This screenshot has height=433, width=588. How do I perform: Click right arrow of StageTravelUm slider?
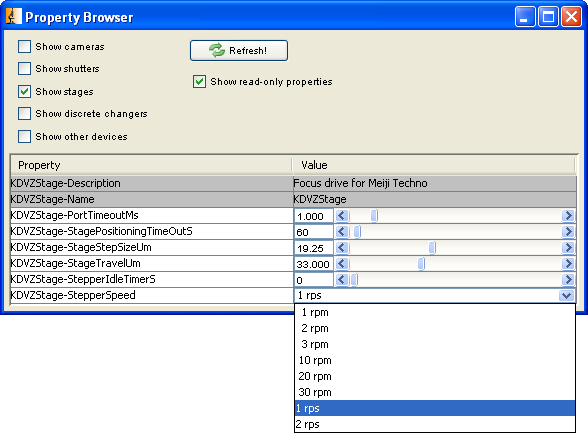pos(568,264)
